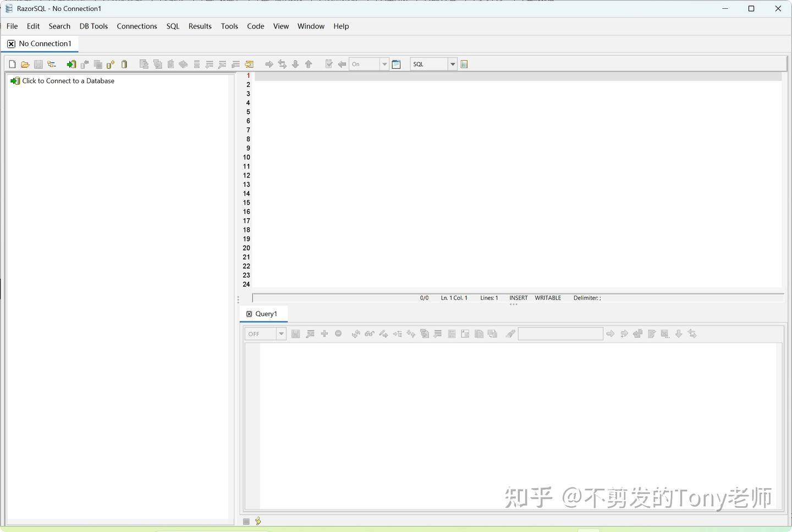Click the New File icon in editor toolbar

(x=12, y=64)
